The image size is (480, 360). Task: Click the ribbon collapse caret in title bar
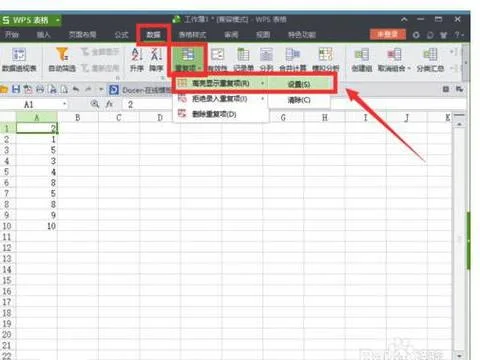(x=404, y=20)
